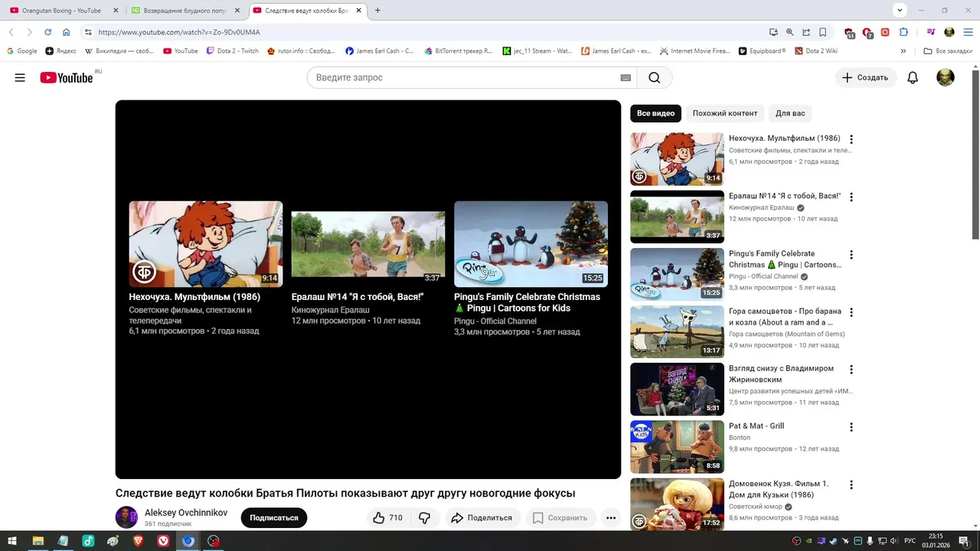Open the Windows Start button
The width and height of the screenshot is (980, 551).
pyautogui.click(x=12, y=541)
